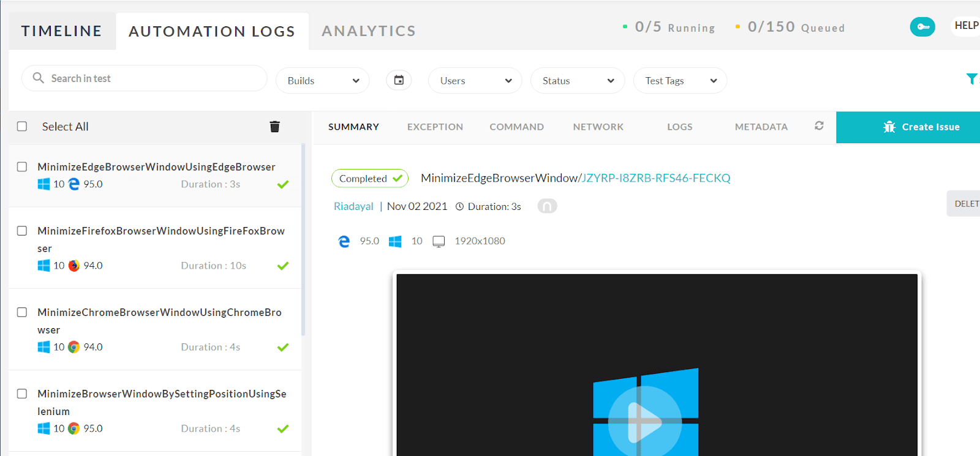Screen dimensions: 980x456
Task: Click the refresh icon beside Metadata
Action: point(819,126)
